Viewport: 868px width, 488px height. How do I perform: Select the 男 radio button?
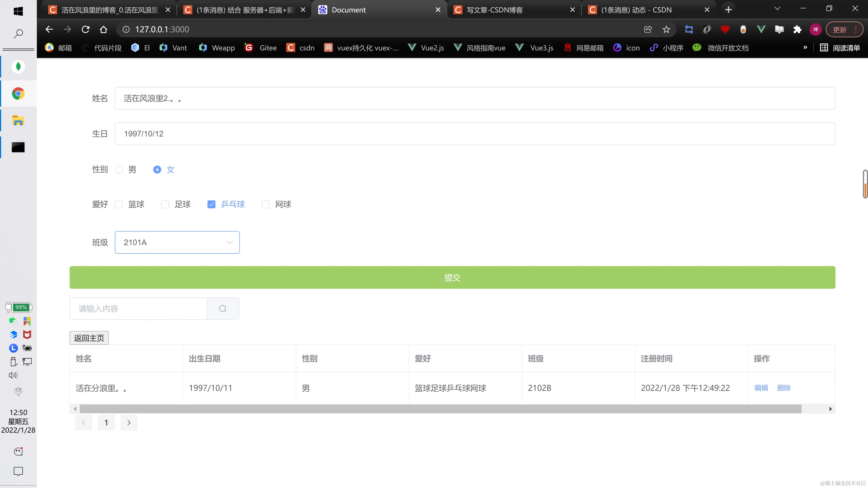[119, 169]
